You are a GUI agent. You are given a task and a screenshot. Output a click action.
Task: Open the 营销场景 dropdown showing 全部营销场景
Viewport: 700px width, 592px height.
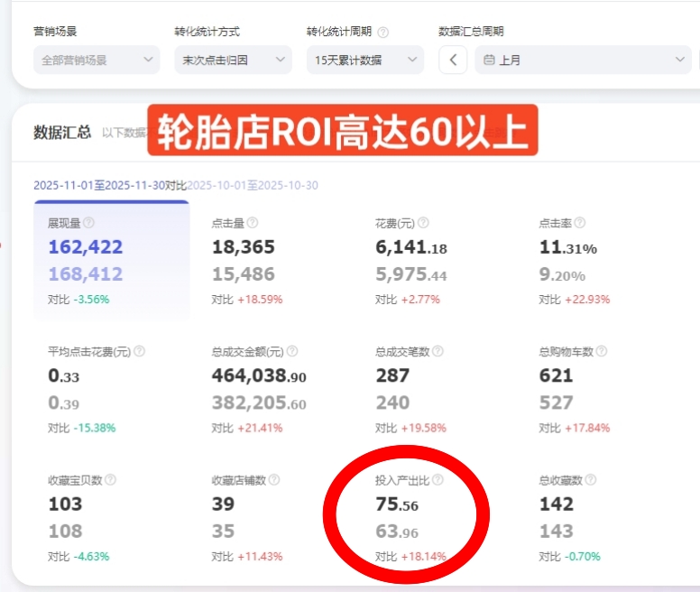coord(97,60)
